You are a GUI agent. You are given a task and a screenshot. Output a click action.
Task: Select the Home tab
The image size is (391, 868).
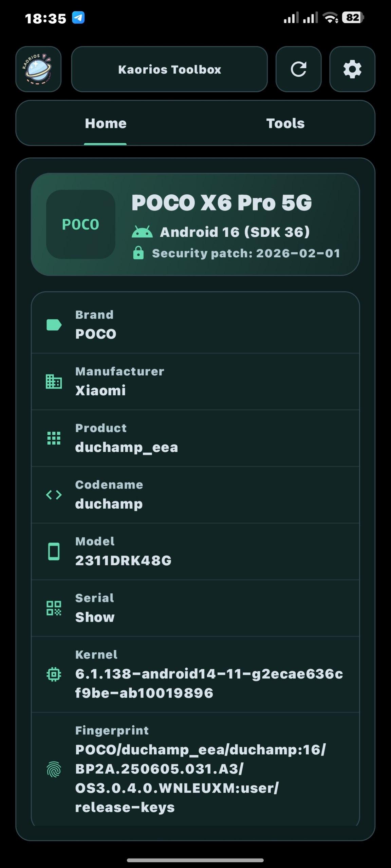106,123
